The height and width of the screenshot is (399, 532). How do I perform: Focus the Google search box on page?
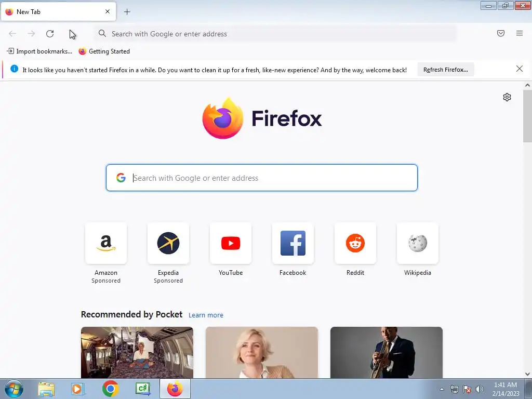click(262, 178)
